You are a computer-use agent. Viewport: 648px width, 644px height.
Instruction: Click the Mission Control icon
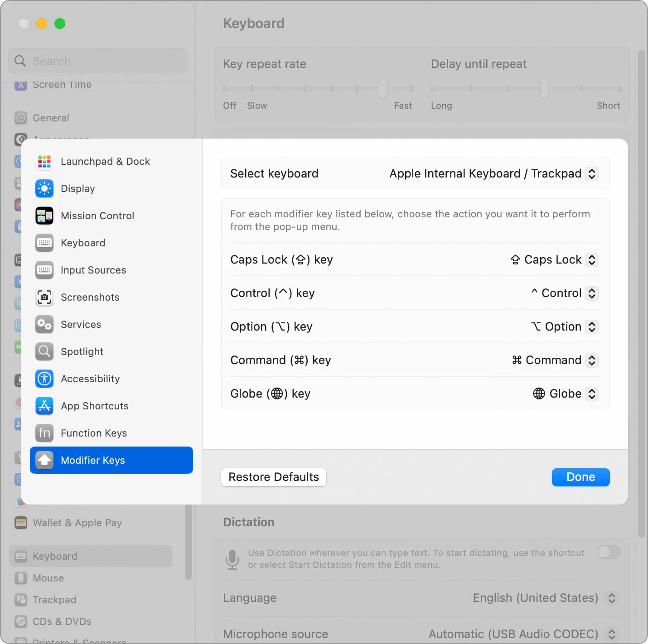coord(44,216)
